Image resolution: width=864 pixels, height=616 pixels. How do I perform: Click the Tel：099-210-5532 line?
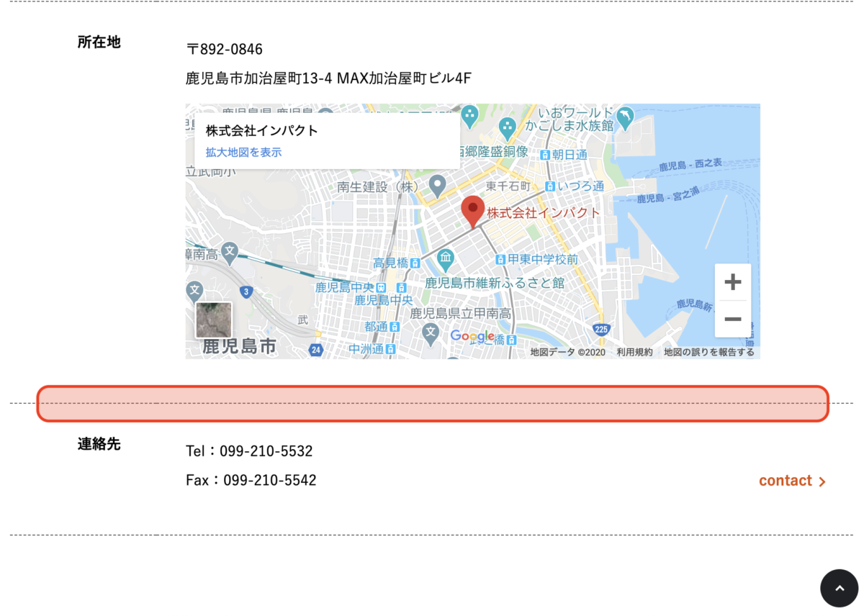point(249,451)
